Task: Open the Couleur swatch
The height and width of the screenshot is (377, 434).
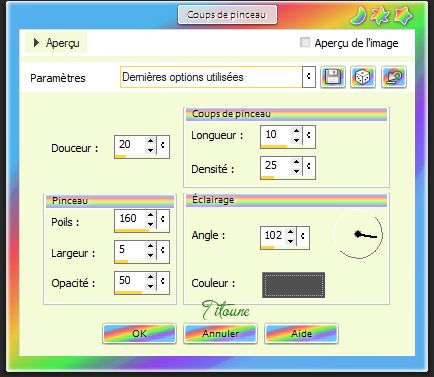Action: 293,285
